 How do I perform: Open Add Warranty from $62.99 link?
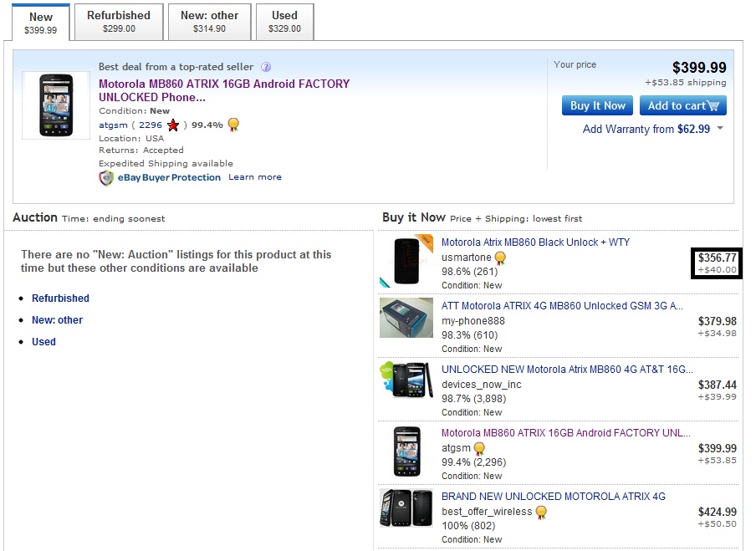pyautogui.click(x=646, y=130)
